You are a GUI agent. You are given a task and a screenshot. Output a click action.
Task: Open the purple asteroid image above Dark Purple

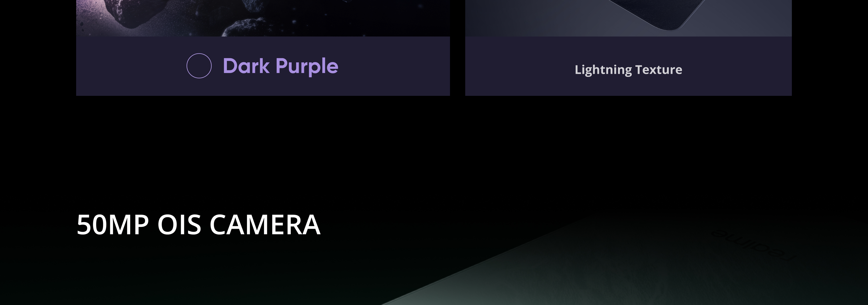coord(263,18)
